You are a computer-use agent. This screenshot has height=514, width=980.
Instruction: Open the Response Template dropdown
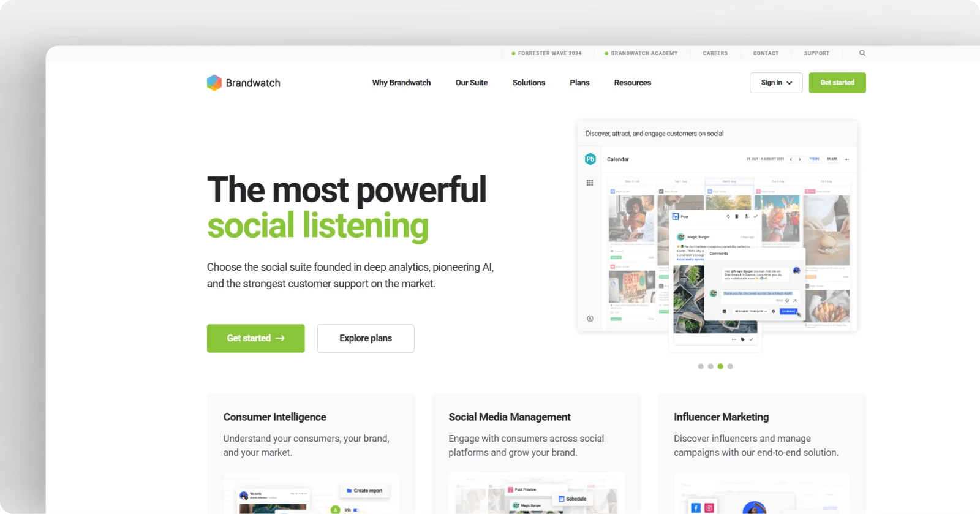[751, 311]
